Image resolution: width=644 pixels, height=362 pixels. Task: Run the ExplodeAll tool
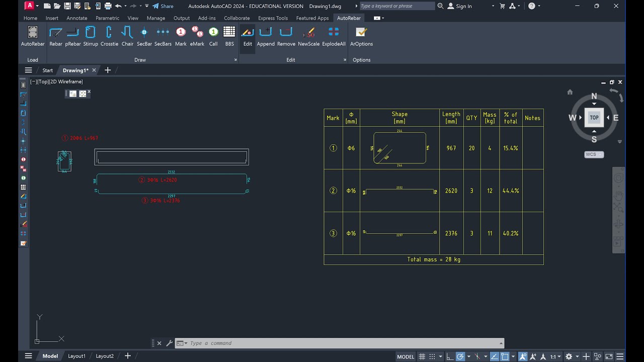334,37
